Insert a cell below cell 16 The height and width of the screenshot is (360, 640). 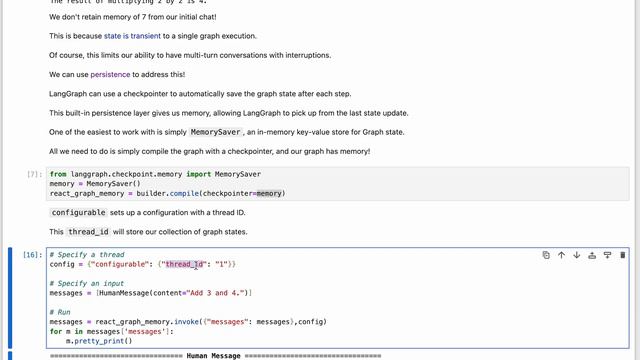[x=607, y=255]
